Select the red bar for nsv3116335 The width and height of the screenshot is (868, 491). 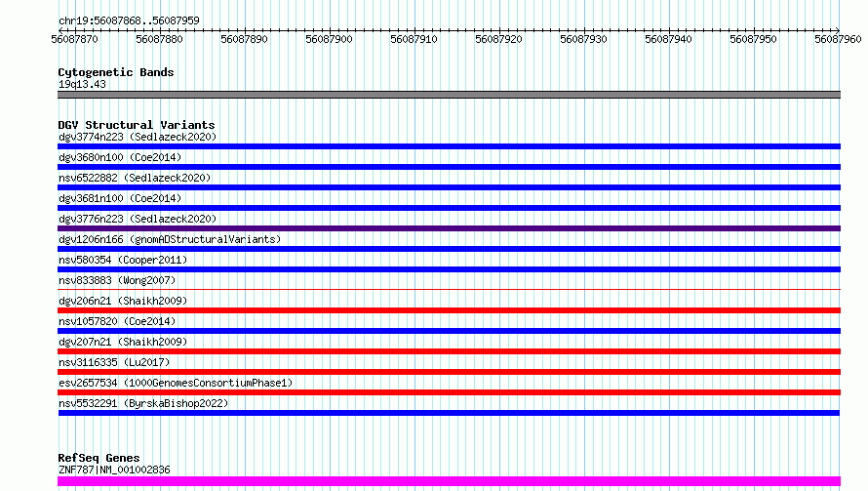tap(449, 372)
